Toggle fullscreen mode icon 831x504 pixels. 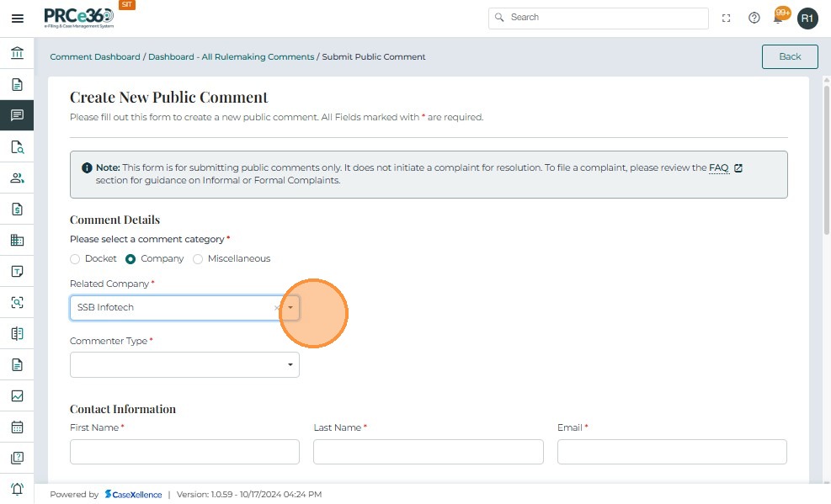727,18
